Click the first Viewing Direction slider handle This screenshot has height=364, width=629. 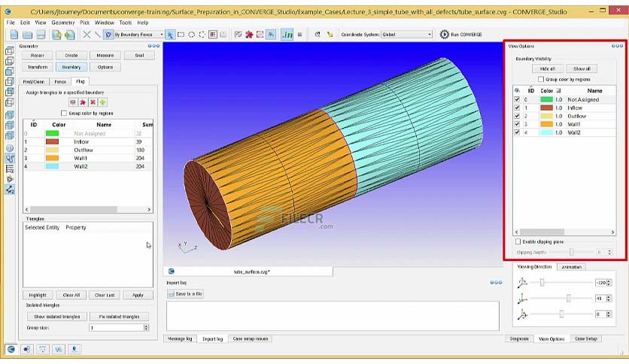pyautogui.click(x=542, y=283)
